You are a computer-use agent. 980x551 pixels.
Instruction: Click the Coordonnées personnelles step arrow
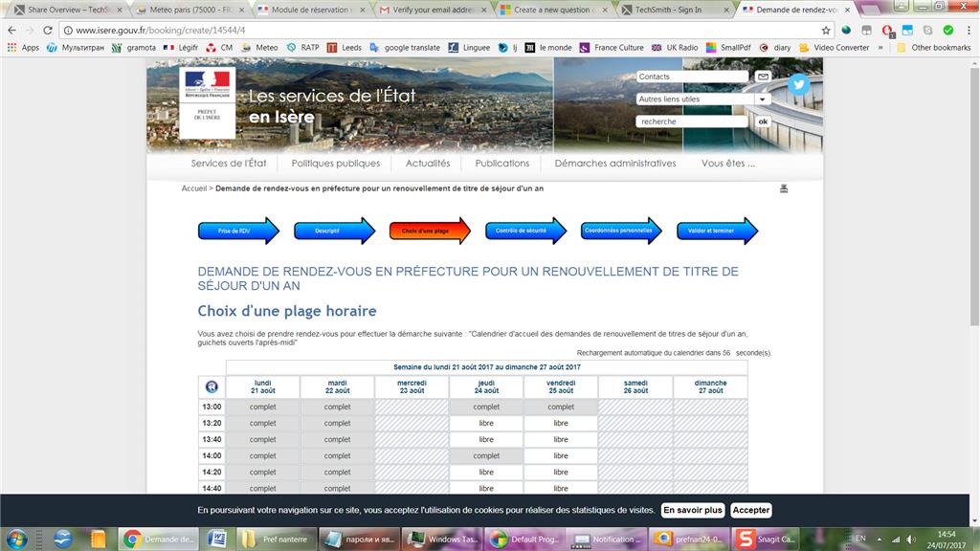[621, 231]
